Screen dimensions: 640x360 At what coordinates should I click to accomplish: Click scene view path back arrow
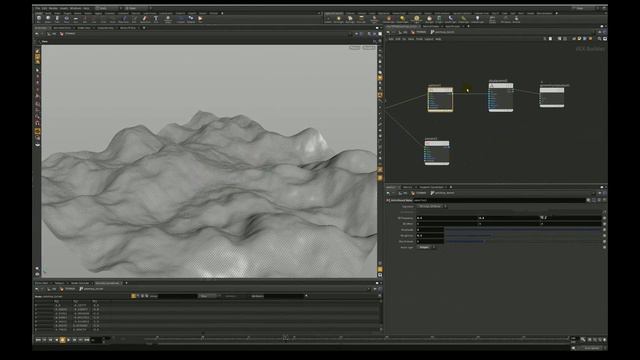[37, 34]
